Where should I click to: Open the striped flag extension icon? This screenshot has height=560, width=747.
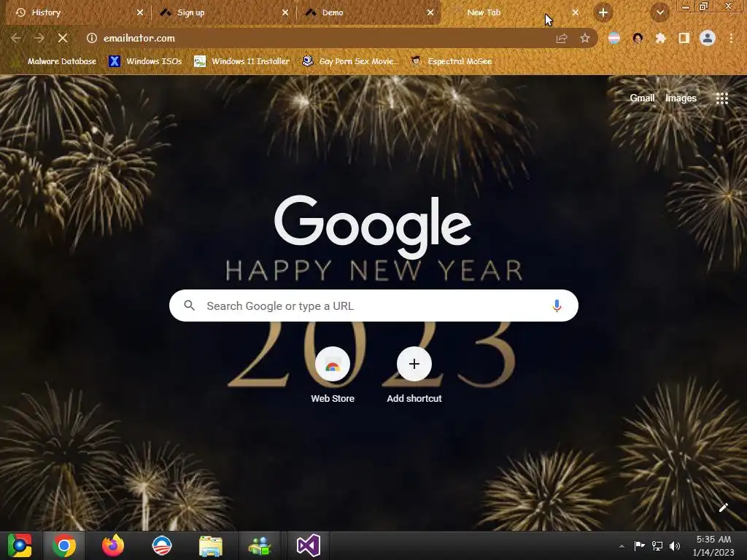coord(614,38)
